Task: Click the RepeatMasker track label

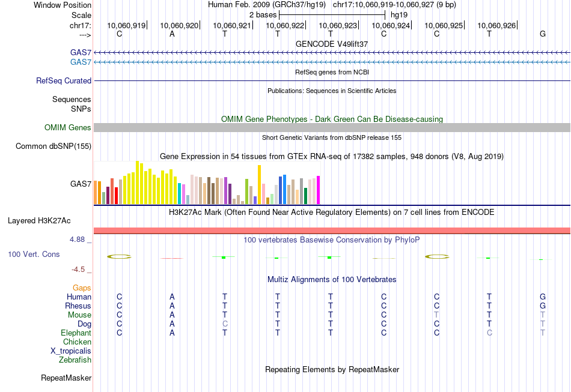Action: click(x=66, y=378)
